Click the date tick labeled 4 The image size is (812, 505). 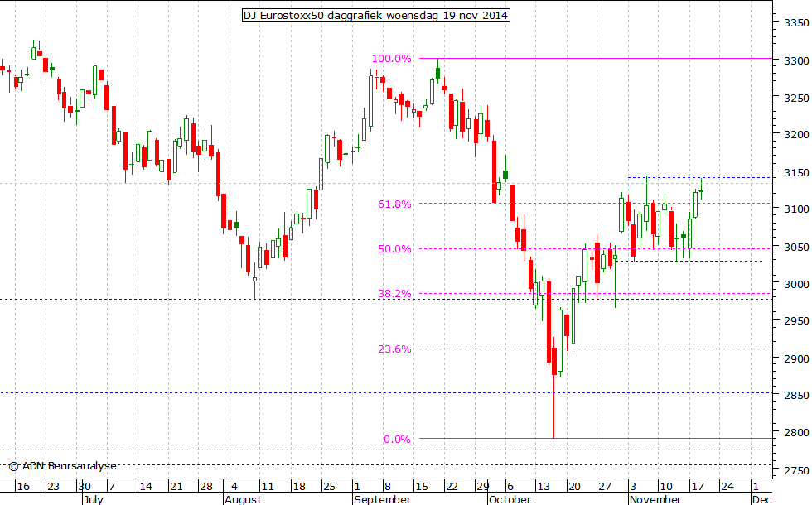[x=234, y=487]
